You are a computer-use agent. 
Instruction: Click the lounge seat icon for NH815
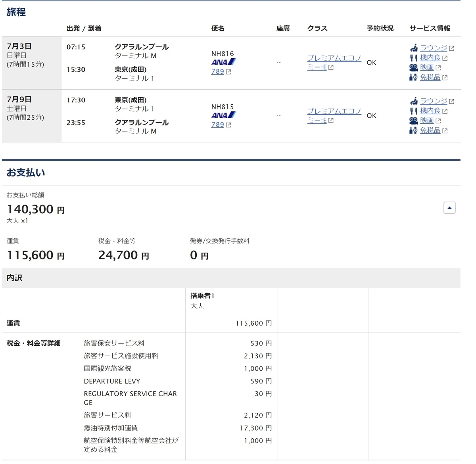pyautogui.click(x=414, y=101)
